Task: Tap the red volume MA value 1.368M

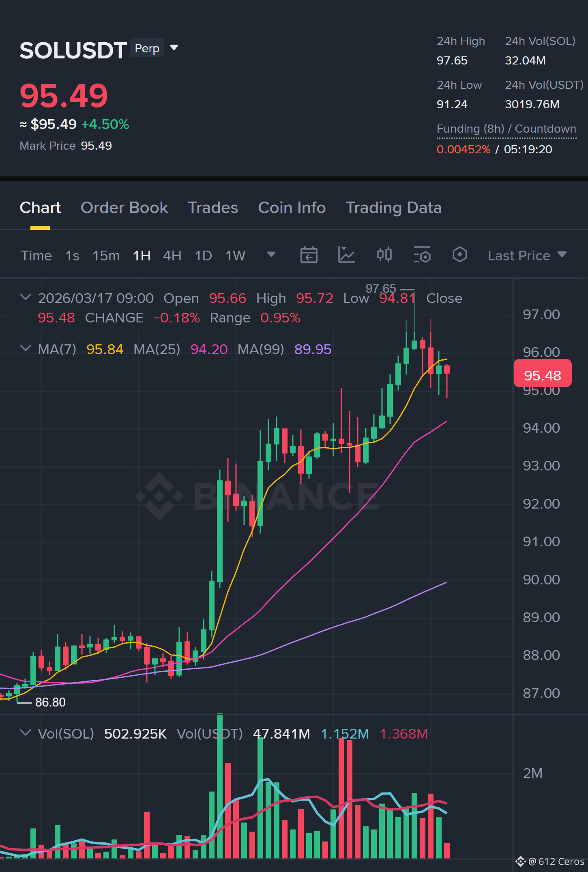Action: (x=403, y=734)
